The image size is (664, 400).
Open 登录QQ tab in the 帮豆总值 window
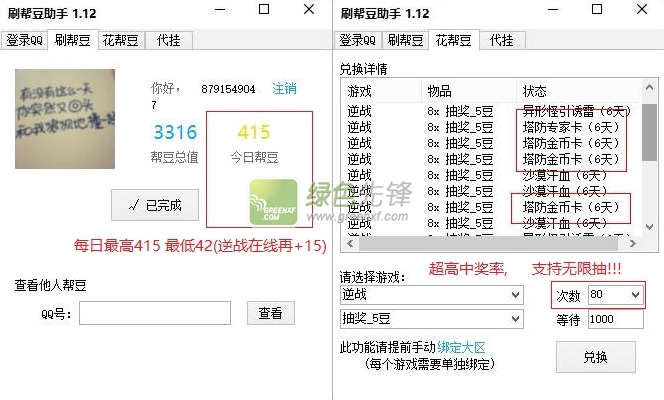[x=24, y=41]
